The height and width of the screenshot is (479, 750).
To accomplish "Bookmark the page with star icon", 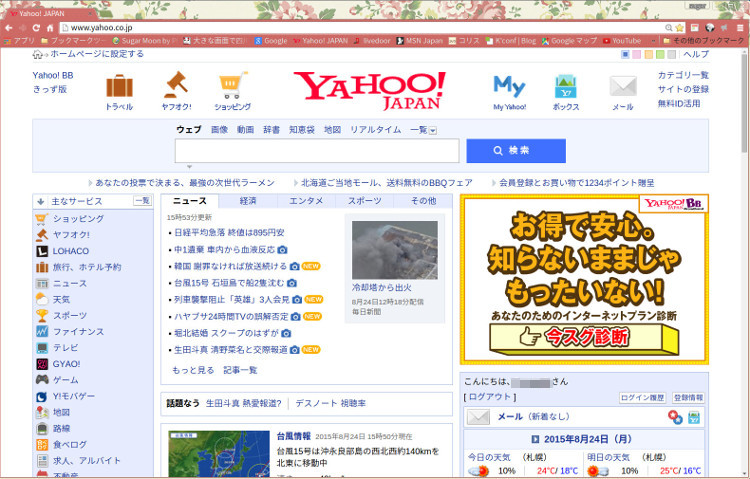I will point(679,28).
